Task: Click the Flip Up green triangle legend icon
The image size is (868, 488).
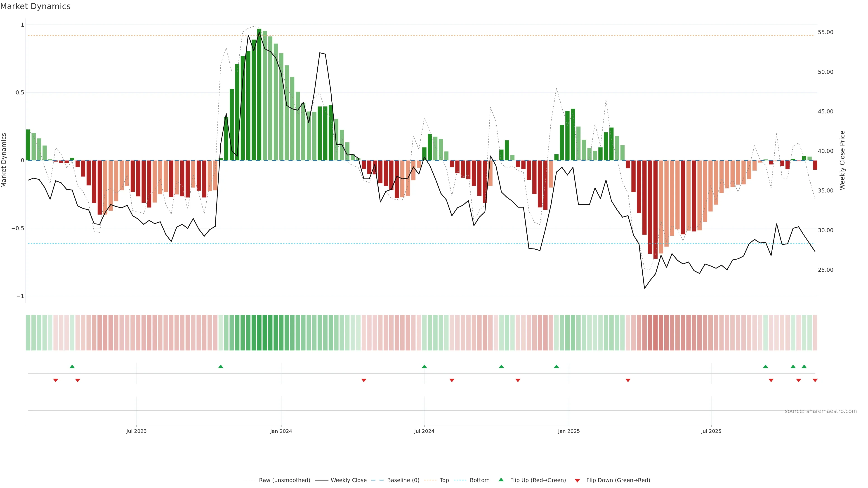Action: [x=501, y=480]
